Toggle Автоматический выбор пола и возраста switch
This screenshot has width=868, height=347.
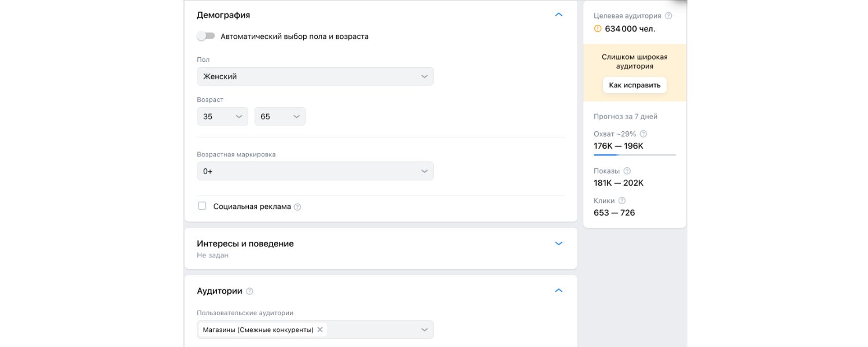[x=205, y=36]
